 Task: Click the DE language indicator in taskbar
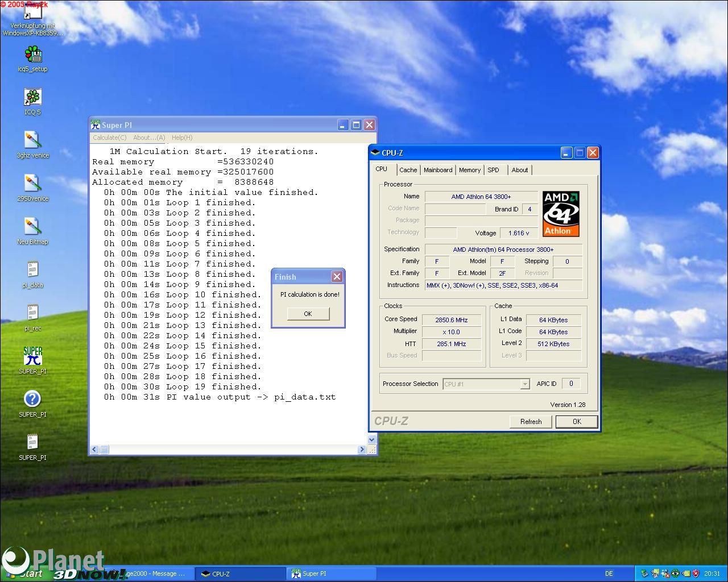(x=609, y=574)
